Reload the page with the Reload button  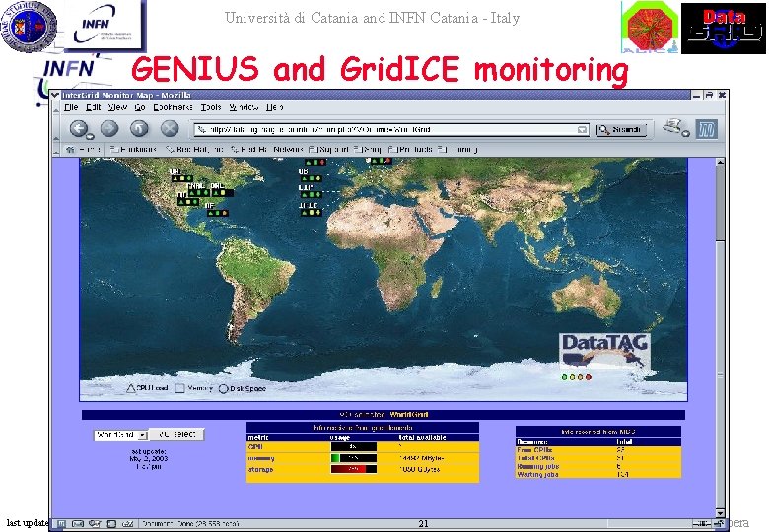[x=139, y=129]
